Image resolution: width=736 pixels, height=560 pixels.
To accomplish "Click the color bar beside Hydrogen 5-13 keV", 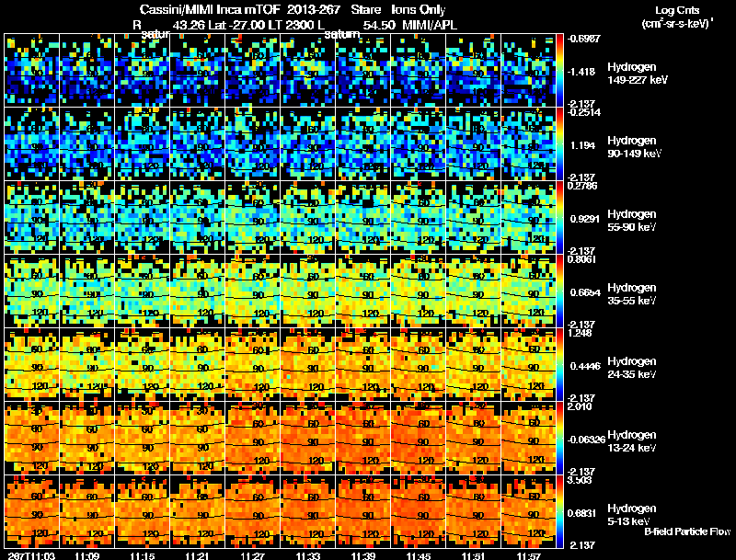I will click(559, 511).
